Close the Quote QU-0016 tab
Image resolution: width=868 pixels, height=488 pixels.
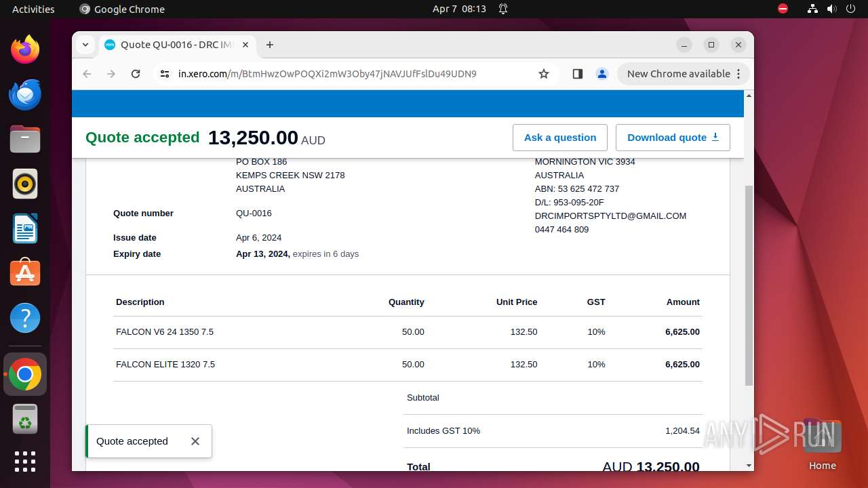point(245,45)
